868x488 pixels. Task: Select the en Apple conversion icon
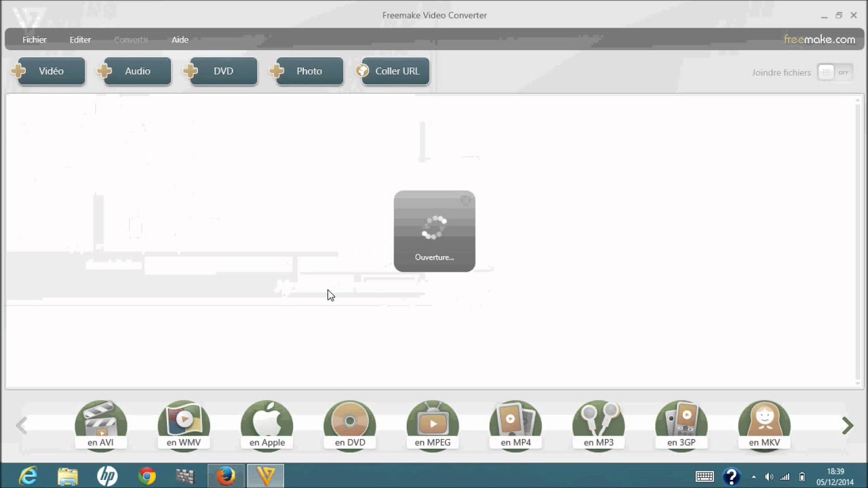pos(267,425)
